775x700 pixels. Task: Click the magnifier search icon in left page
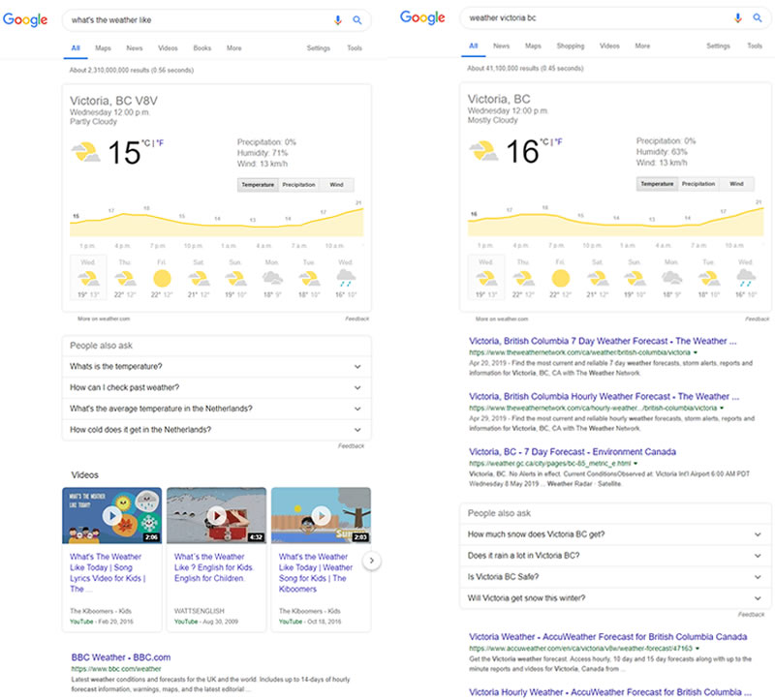click(x=356, y=20)
